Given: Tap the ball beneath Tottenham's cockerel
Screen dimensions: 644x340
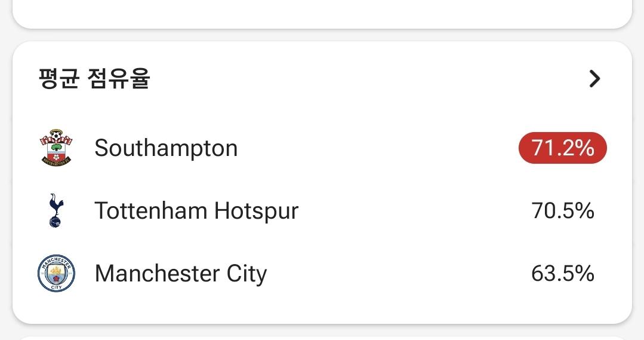Looking at the screenshot, I should 55,222.
